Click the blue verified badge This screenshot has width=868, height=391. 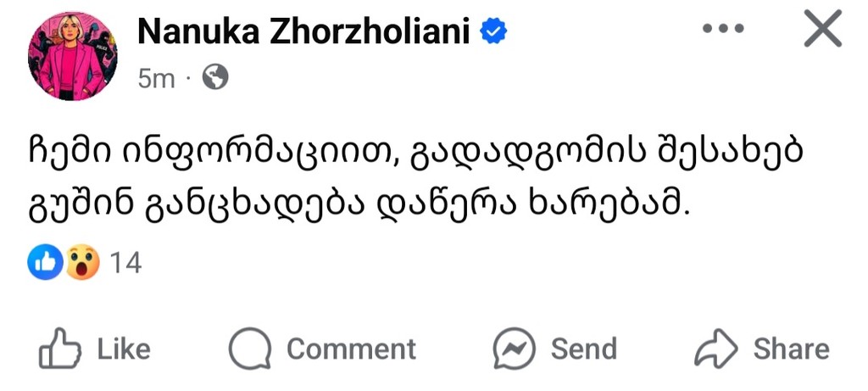[x=494, y=31]
